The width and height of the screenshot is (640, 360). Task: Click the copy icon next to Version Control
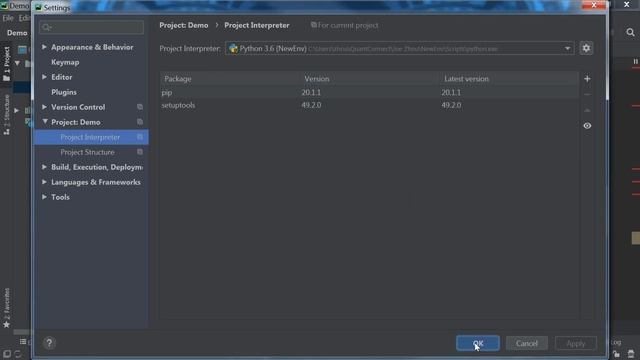(140, 107)
